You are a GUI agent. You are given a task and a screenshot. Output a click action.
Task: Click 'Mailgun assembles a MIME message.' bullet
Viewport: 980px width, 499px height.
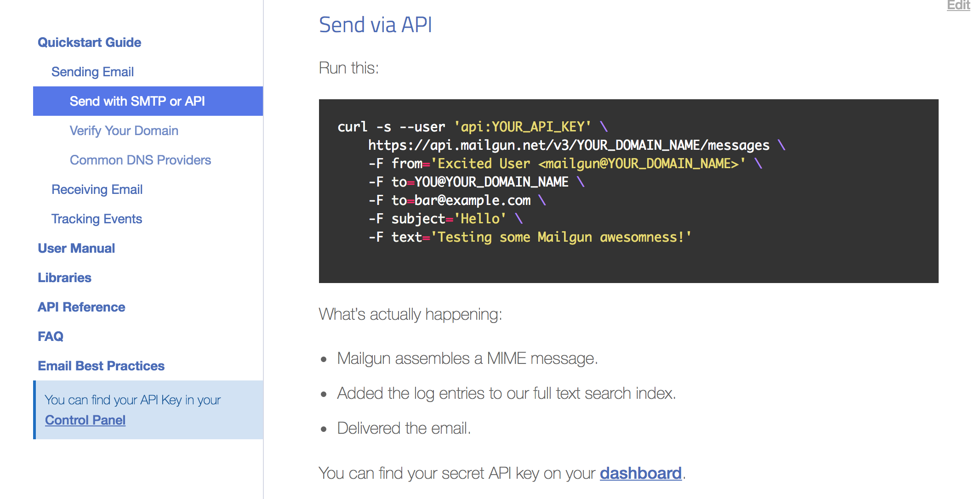click(467, 358)
